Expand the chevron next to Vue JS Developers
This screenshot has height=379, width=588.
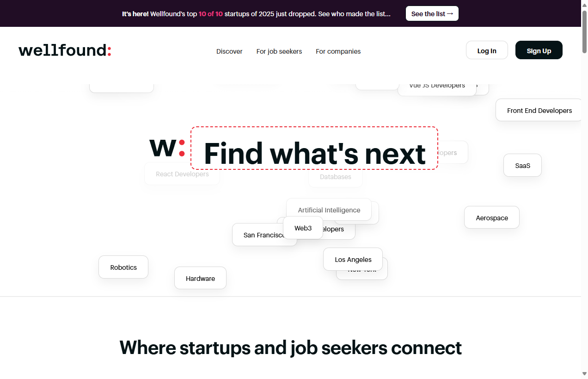(477, 85)
